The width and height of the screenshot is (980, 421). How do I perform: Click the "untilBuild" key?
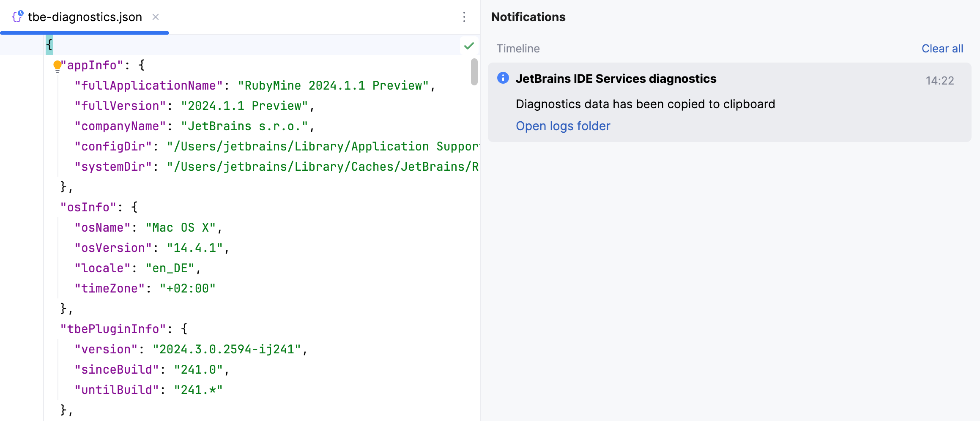tap(117, 390)
